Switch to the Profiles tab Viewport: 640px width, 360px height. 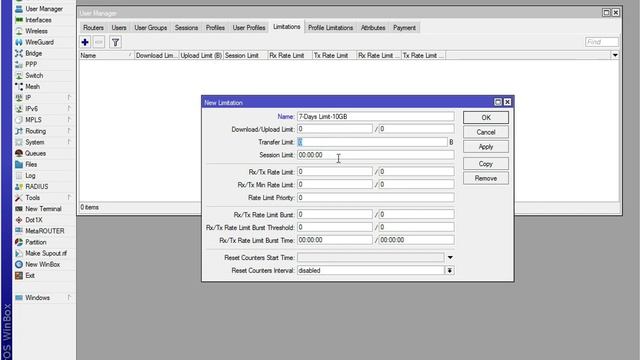pos(215,28)
